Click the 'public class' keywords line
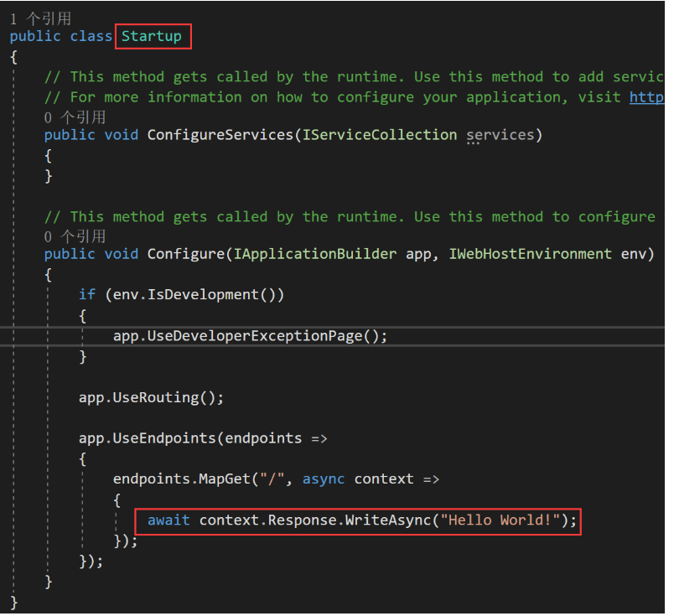This screenshot has width=674, height=616. point(60,37)
